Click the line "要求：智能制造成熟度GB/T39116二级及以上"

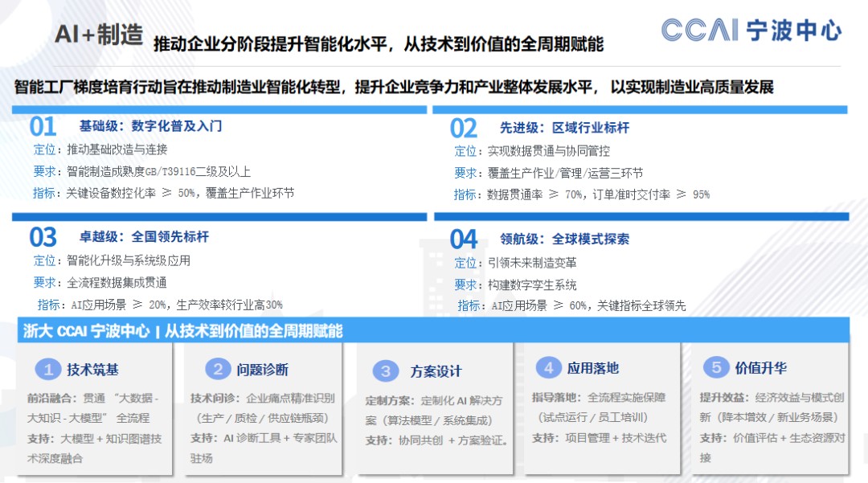pos(142,171)
